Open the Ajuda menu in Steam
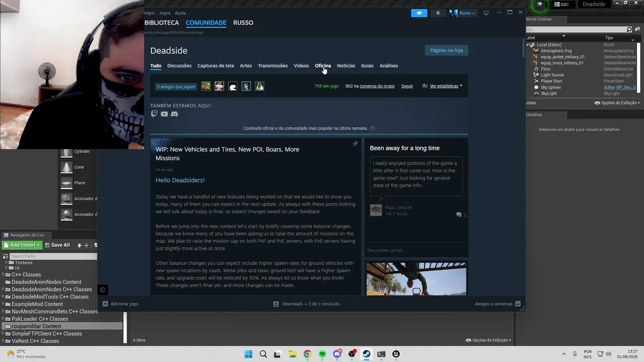Viewport: 644px width, 362px height. coord(180,13)
